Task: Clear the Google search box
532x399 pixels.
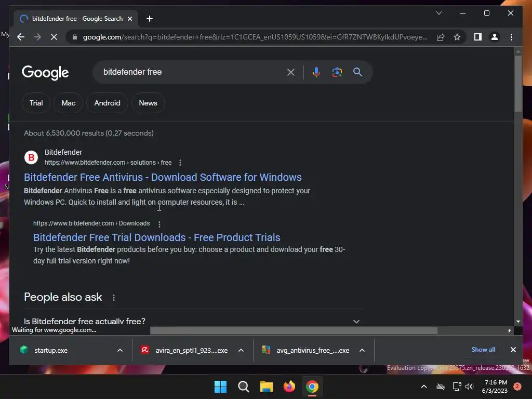Action: (291, 72)
